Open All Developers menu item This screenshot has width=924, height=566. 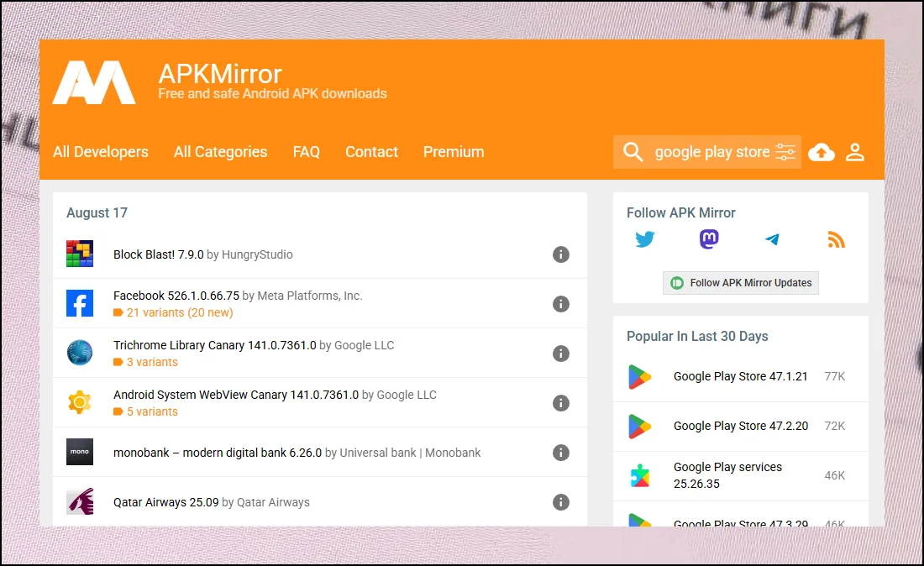click(101, 152)
